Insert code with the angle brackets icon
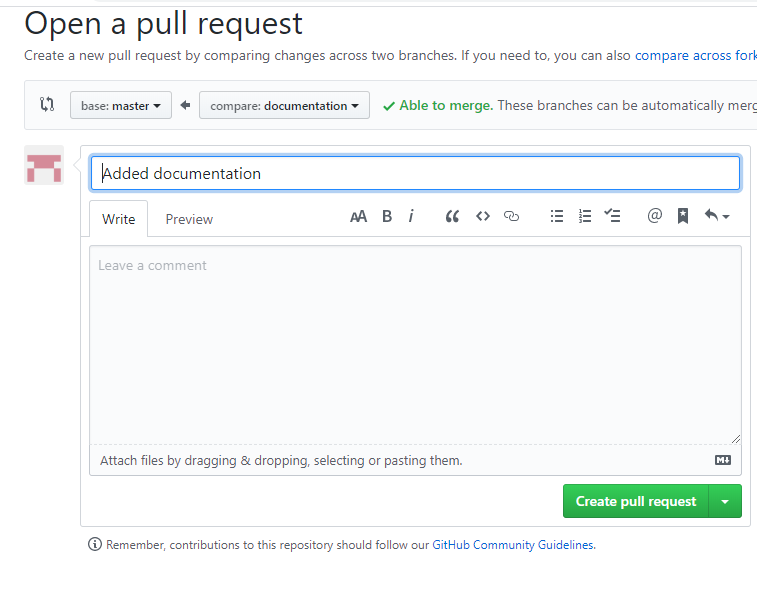 tap(482, 216)
